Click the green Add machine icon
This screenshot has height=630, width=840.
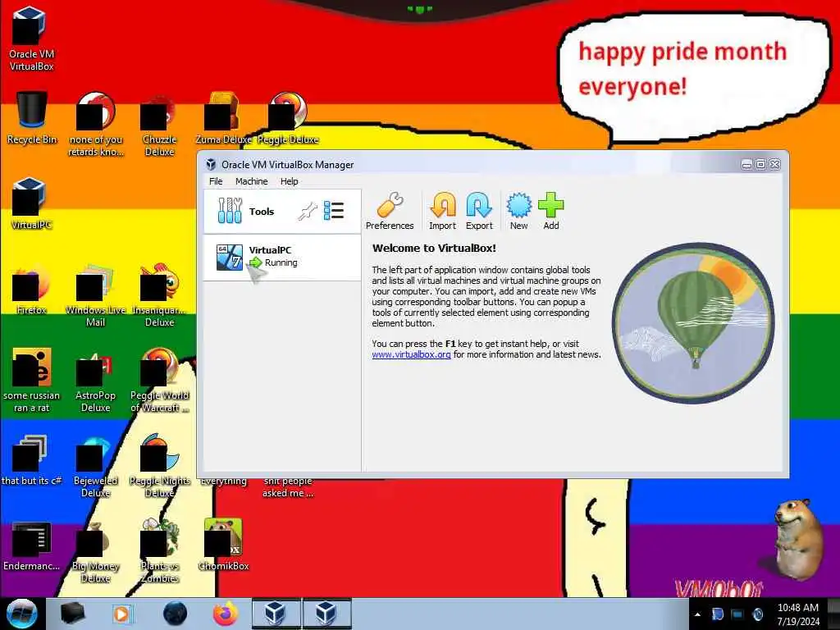coord(550,212)
